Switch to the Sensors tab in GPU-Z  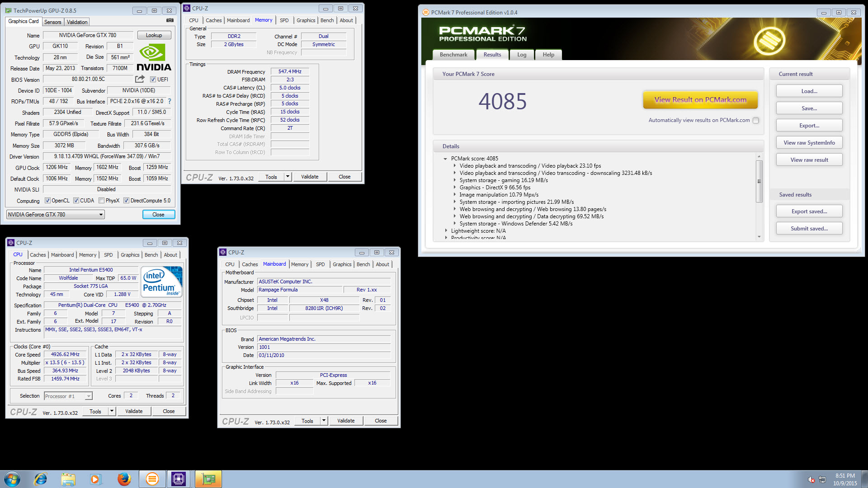pyautogui.click(x=52, y=22)
